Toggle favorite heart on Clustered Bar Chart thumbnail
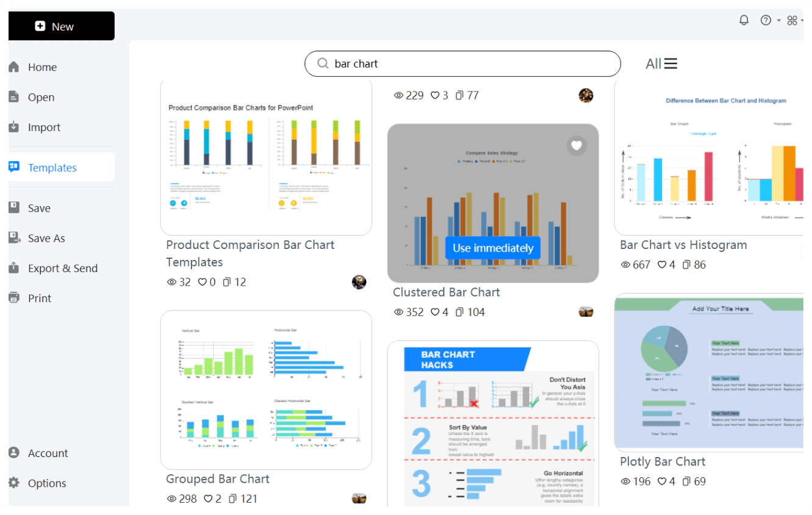This screenshot has height=515, width=812. click(x=577, y=145)
